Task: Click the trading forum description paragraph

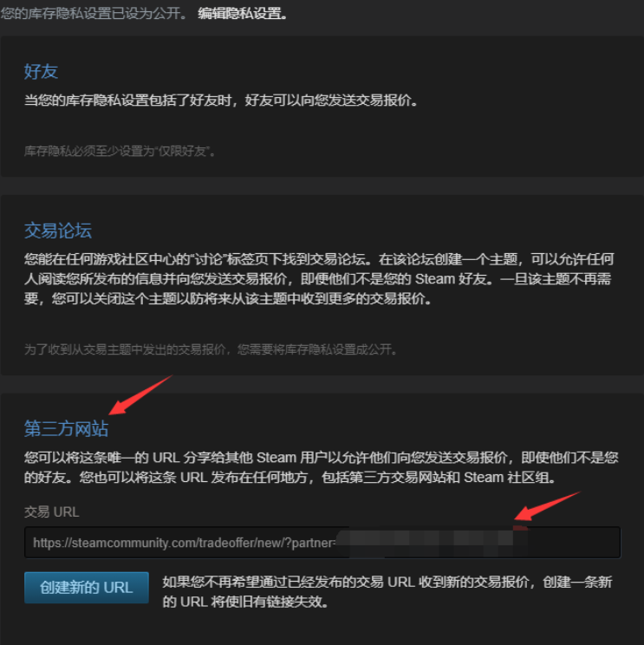Action: pos(319,279)
